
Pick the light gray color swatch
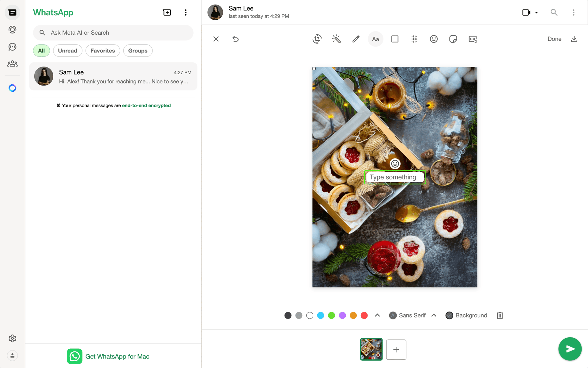(299, 315)
